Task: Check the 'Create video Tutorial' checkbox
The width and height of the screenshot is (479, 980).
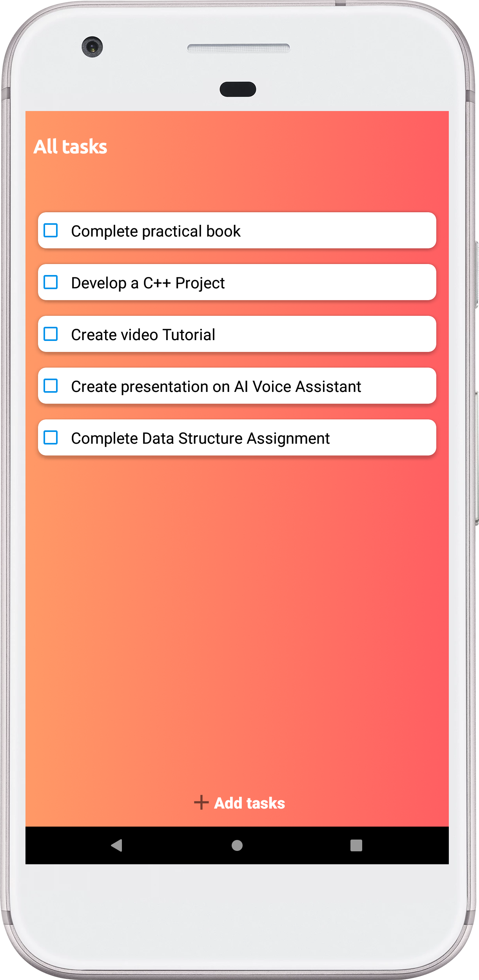Action: (x=51, y=334)
